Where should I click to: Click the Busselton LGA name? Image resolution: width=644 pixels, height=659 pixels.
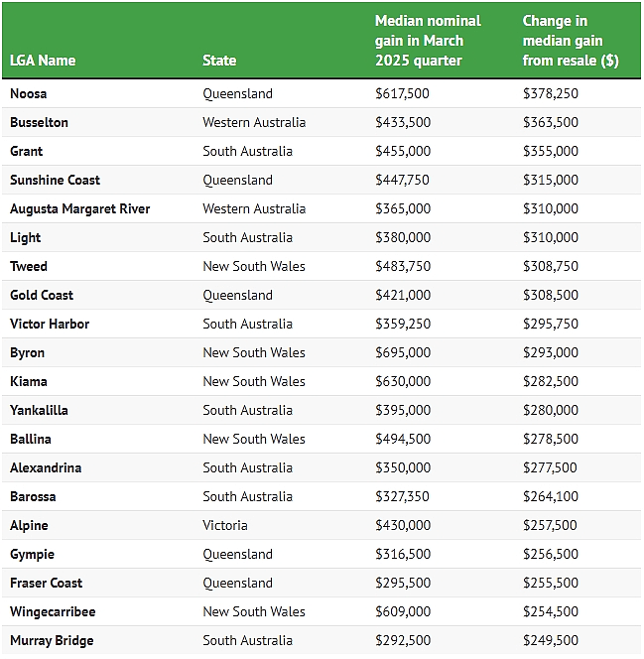point(39,123)
